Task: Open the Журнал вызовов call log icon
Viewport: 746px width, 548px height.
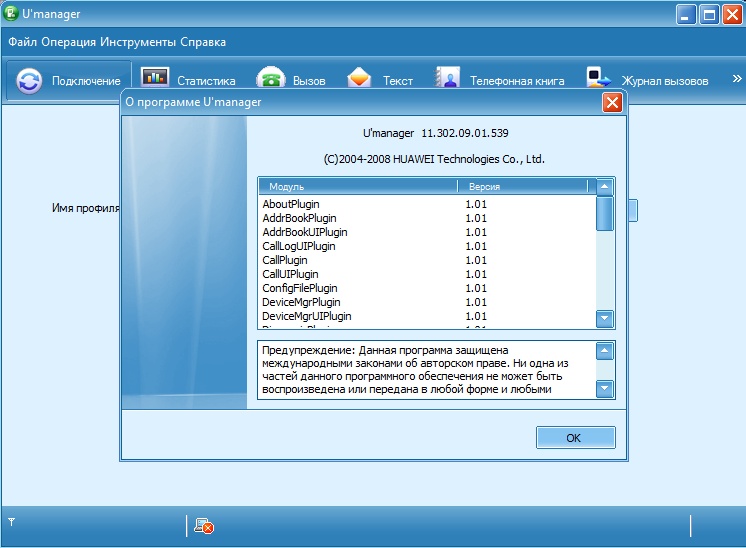Action: click(599, 80)
